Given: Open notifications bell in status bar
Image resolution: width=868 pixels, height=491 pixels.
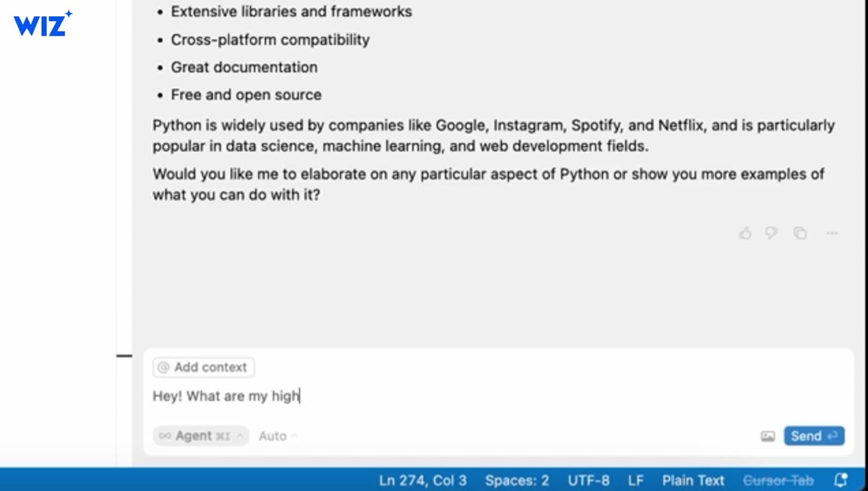Looking at the screenshot, I should [841, 480].
